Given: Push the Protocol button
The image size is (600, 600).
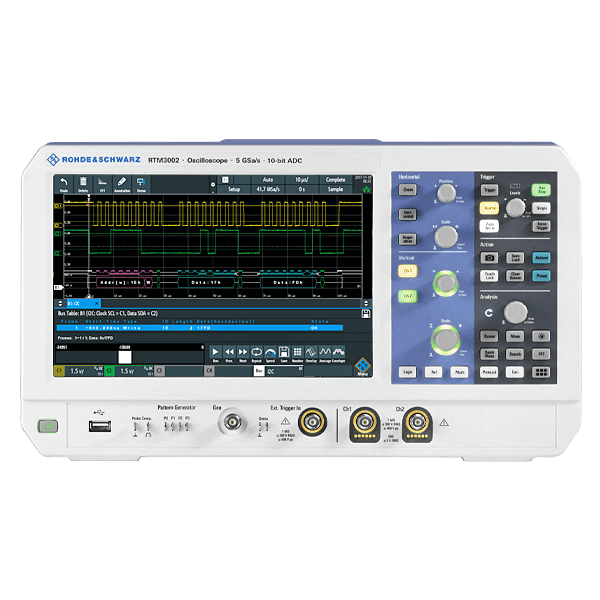Looking at the screenshot, I should (489, 372).
